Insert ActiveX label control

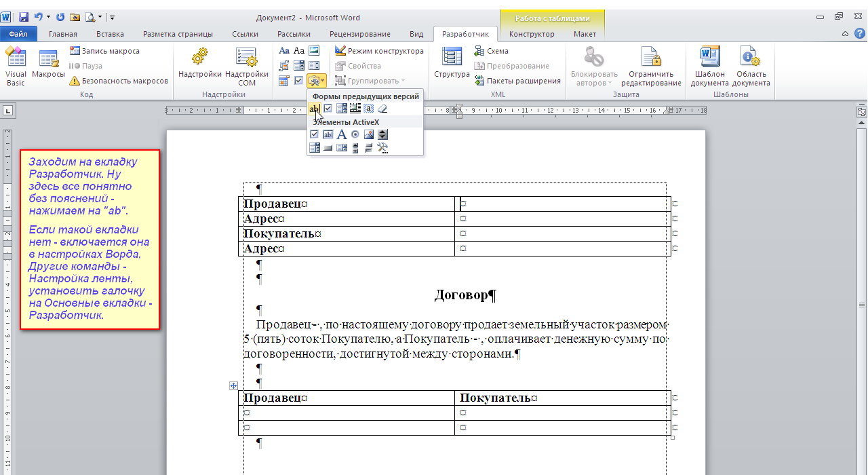point(341,134)
